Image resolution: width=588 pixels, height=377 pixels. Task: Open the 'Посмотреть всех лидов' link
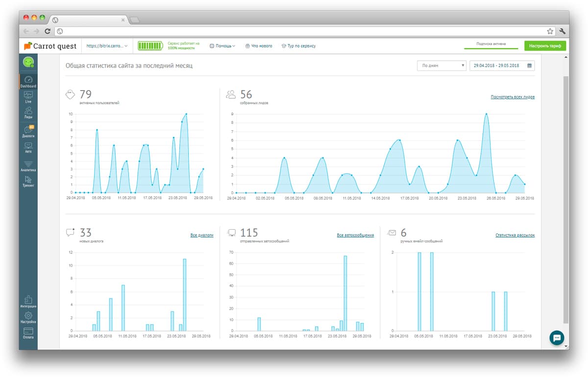(513, 97)
